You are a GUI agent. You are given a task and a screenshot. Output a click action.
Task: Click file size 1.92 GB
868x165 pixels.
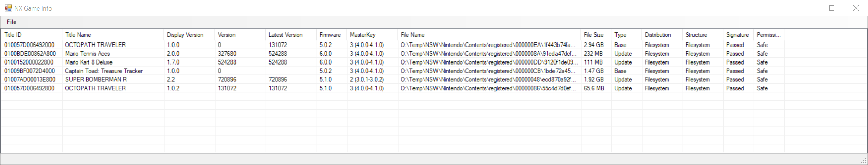tap(594, 79)
